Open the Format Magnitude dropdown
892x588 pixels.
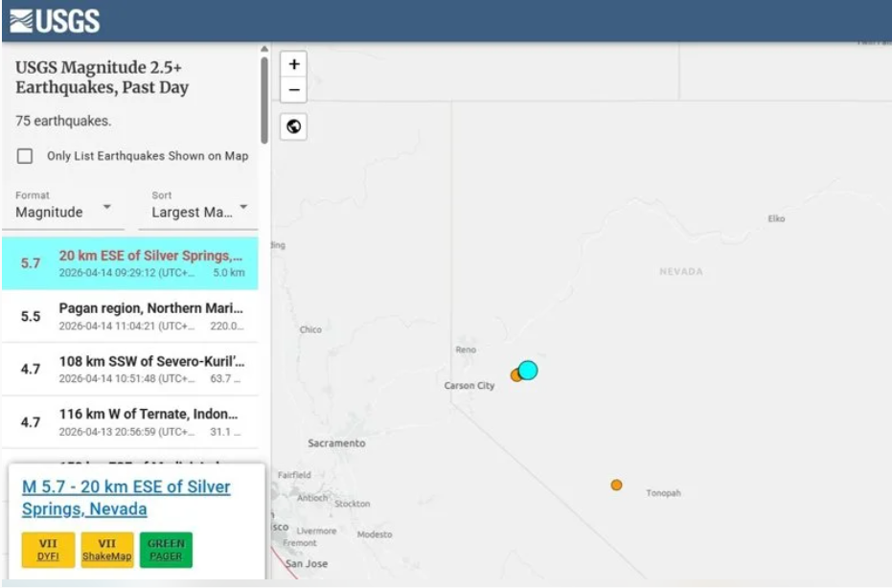[63, 212]
